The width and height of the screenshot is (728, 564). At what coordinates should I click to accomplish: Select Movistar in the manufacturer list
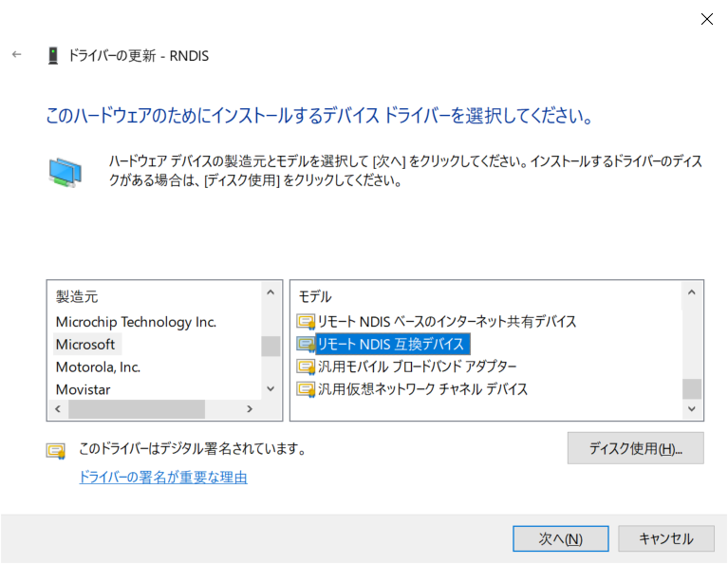tap(83, 389)
